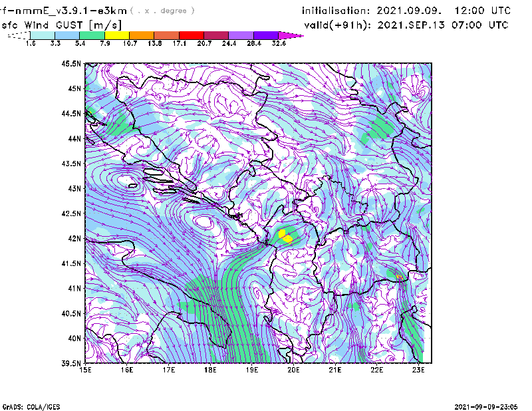Screen dimensions: 532x411
Task: Click the legend value '20.7'
Action: pos(204,43)
